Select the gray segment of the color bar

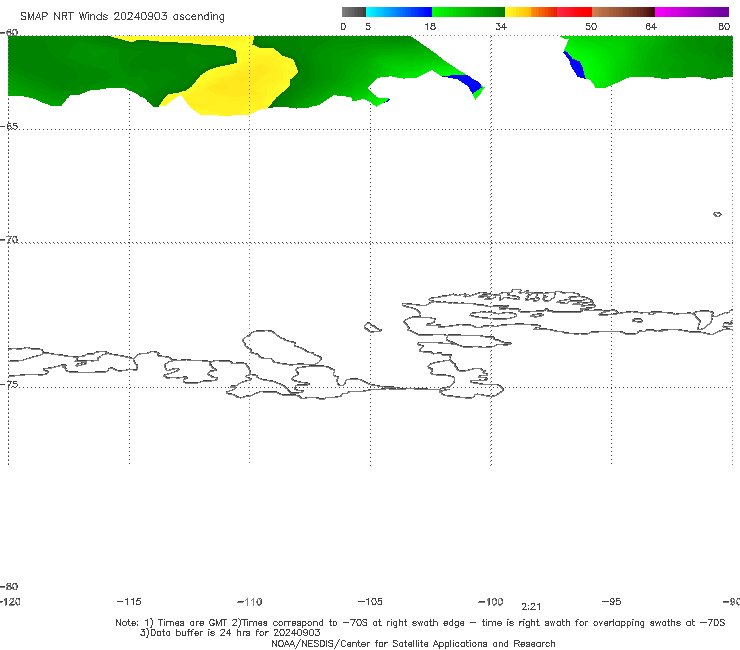point(353,12)
